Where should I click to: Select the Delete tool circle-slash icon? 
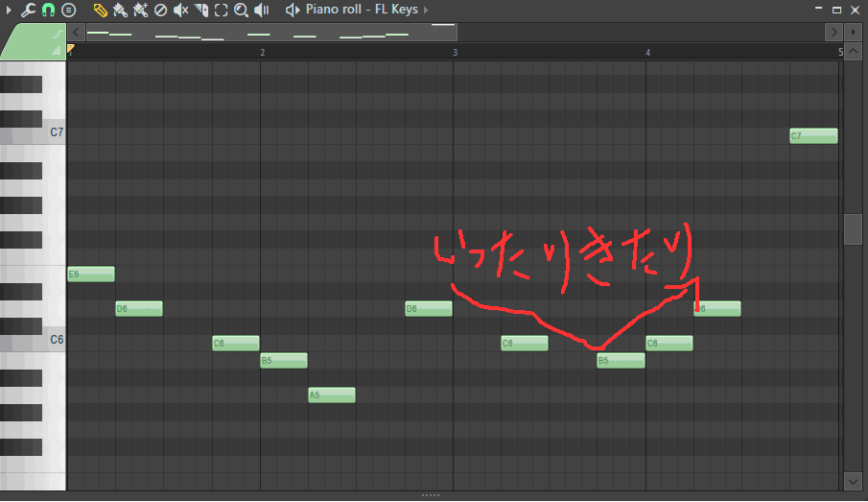tap(160, 10)
